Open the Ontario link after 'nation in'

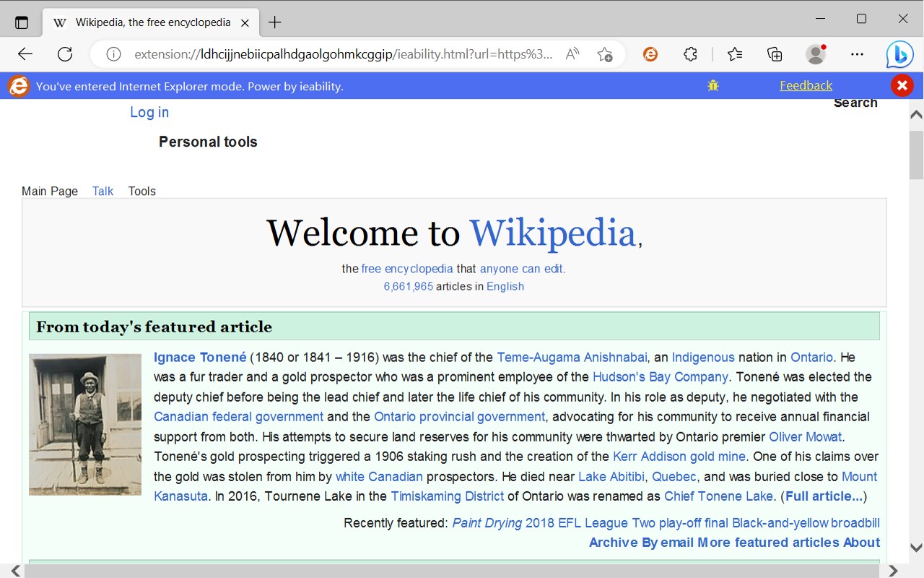coord(811,357)
